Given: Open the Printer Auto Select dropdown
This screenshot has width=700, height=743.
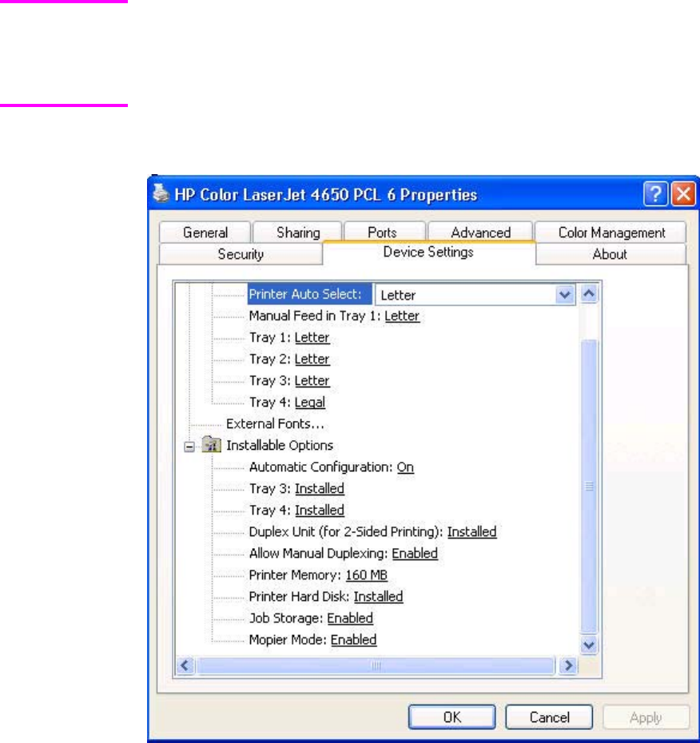Looking at the screenshot, I should point(564,295).
